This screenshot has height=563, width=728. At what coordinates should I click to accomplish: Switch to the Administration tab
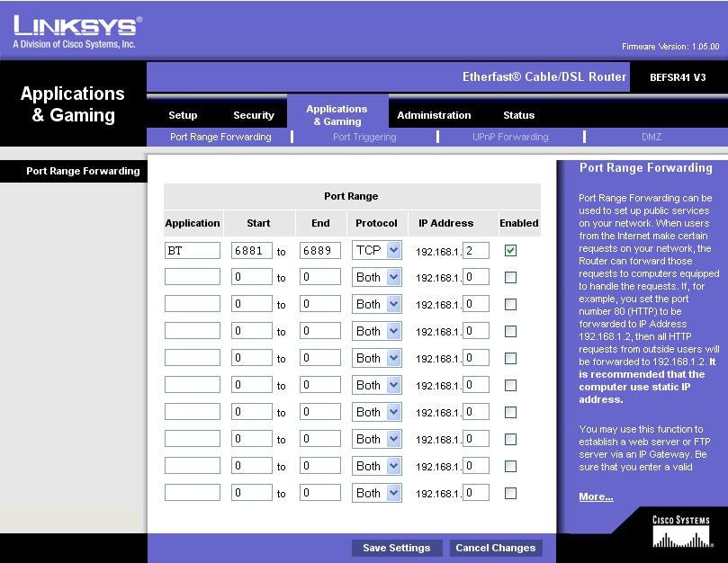[434, 115]
